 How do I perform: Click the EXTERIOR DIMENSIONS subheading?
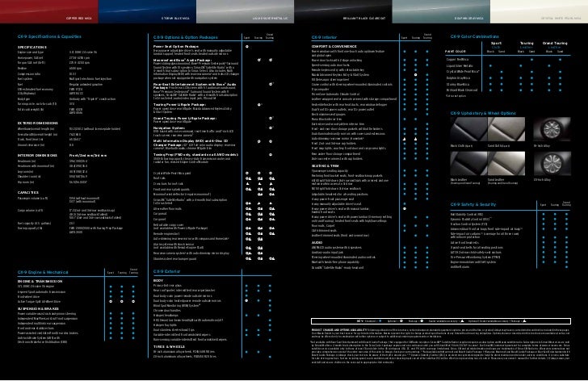tap(37, 123)
